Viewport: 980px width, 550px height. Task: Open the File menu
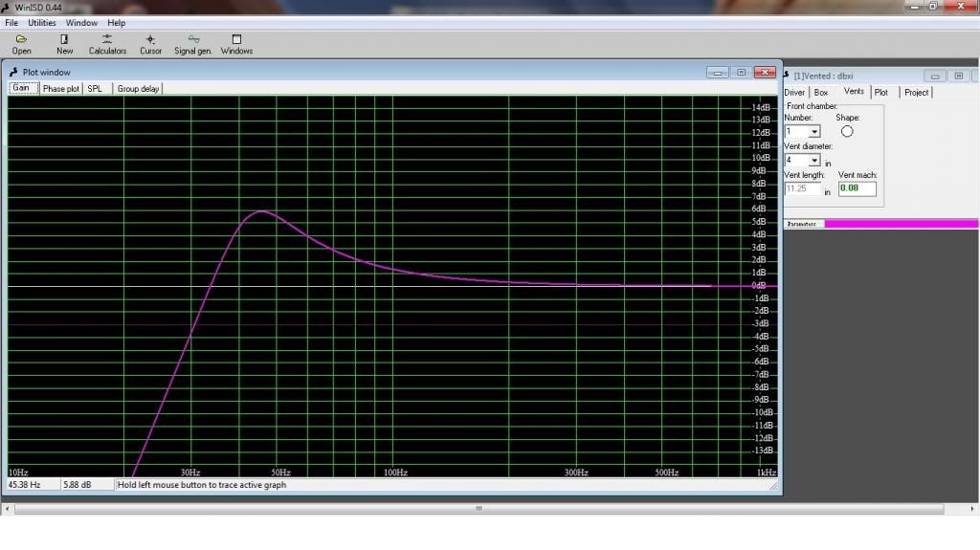[11, 23]
